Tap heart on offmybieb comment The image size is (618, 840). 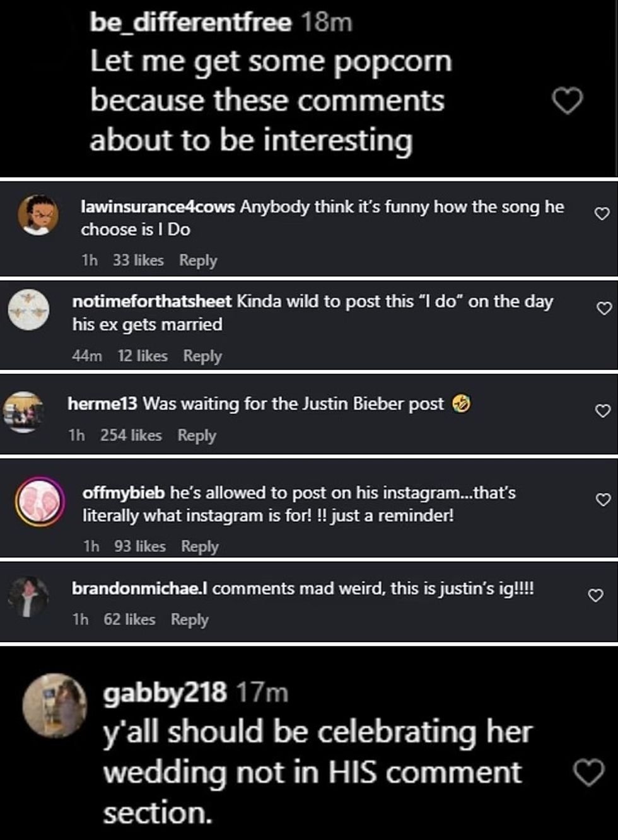pos(603,500)
